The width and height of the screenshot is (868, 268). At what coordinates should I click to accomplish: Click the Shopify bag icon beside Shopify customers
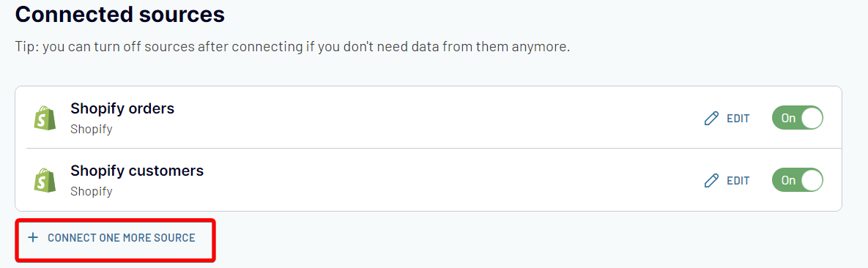click(45, 181)
